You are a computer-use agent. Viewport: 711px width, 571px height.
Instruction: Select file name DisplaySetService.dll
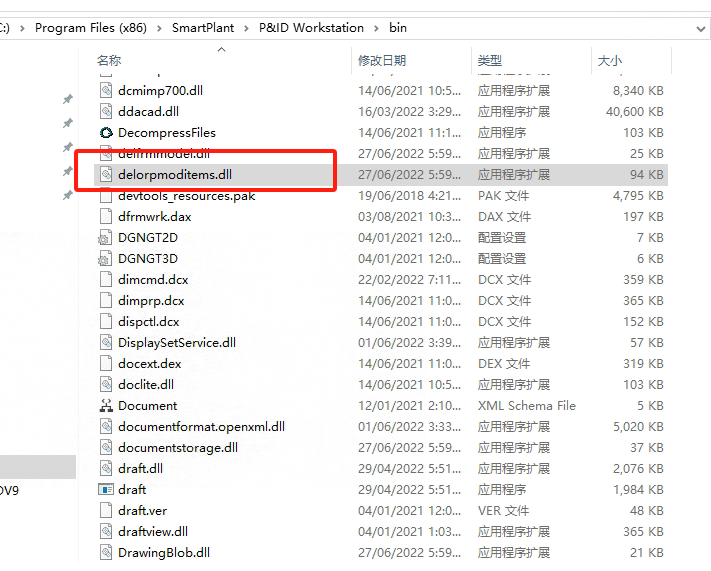click(x=177, y=342)
